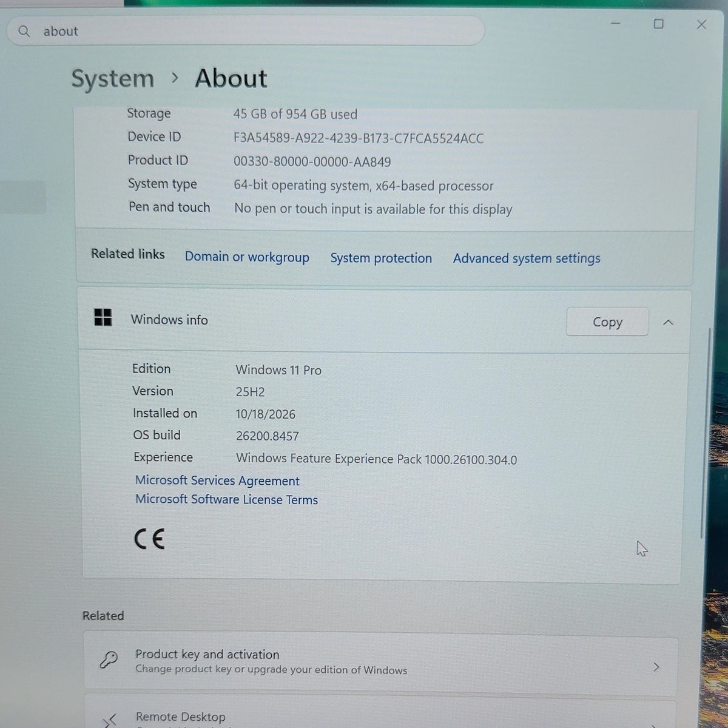Open Microsoft Services Agreement link
Screen dimensions: 728x728
217,480
